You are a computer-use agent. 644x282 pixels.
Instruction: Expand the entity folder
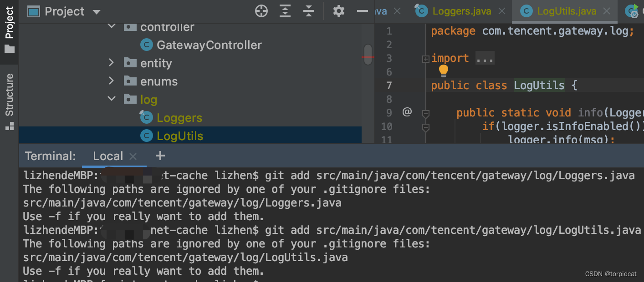click(x=112, y=63)
